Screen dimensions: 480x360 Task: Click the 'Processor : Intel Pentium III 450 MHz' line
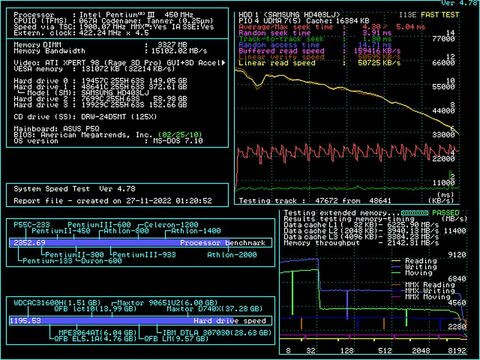[103, 15]
